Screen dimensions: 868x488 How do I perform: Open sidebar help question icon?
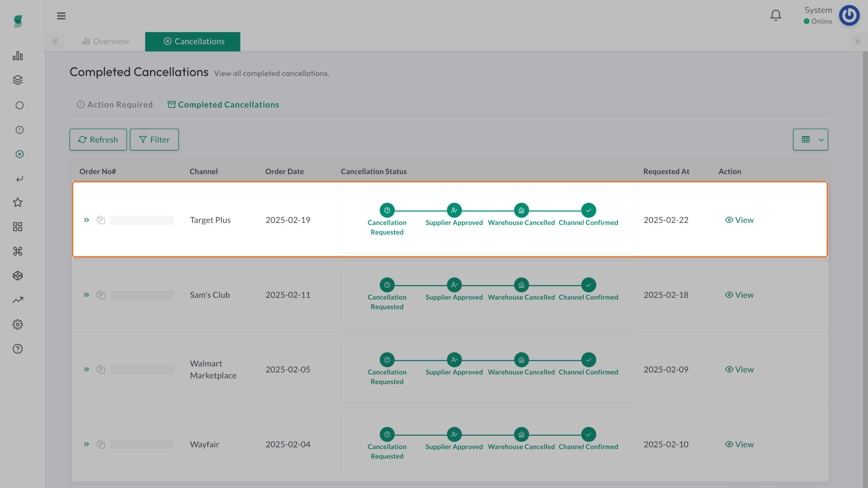tap(18, 349)
